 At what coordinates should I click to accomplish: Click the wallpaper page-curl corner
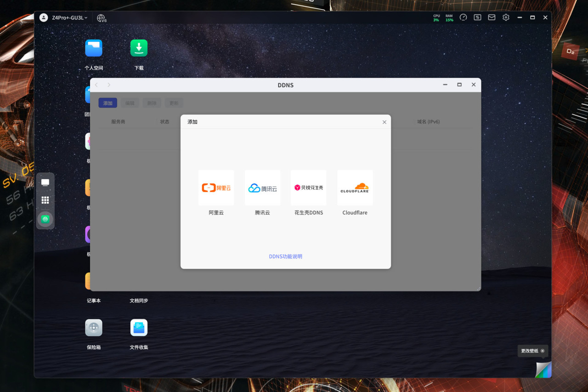pos(544,370)
